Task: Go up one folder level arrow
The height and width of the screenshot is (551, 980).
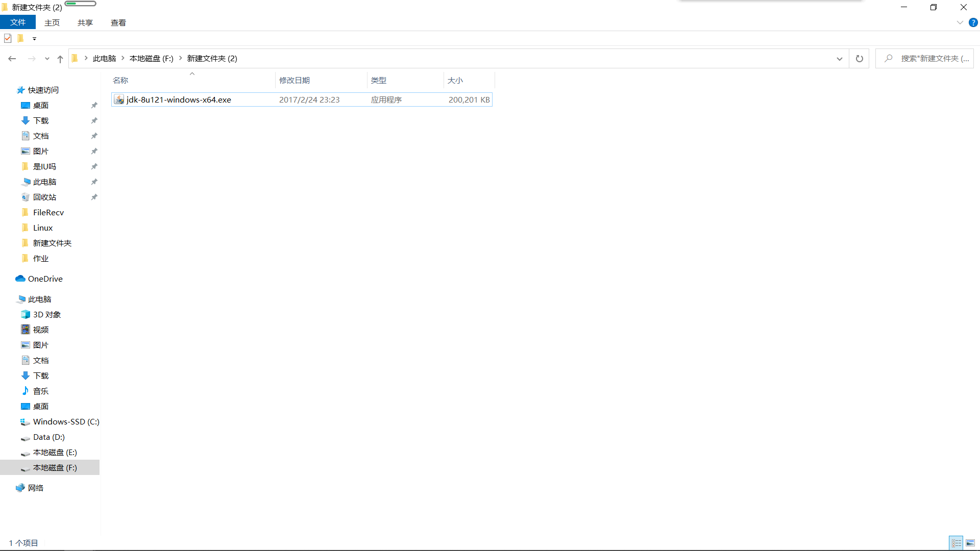Action: [60, 59]
